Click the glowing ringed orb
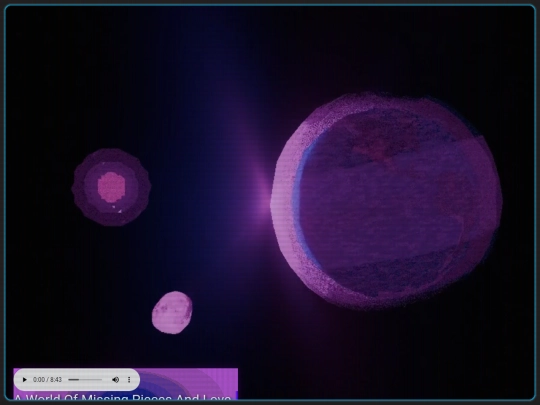The image size is (540, 405). pyautogui.click(x=111, y=187)
